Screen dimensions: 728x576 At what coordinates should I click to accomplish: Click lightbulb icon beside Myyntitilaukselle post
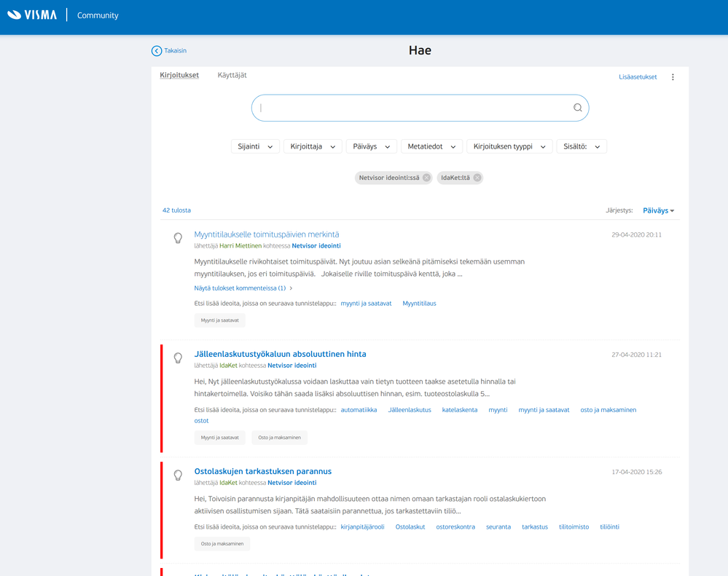click(178, 238)
